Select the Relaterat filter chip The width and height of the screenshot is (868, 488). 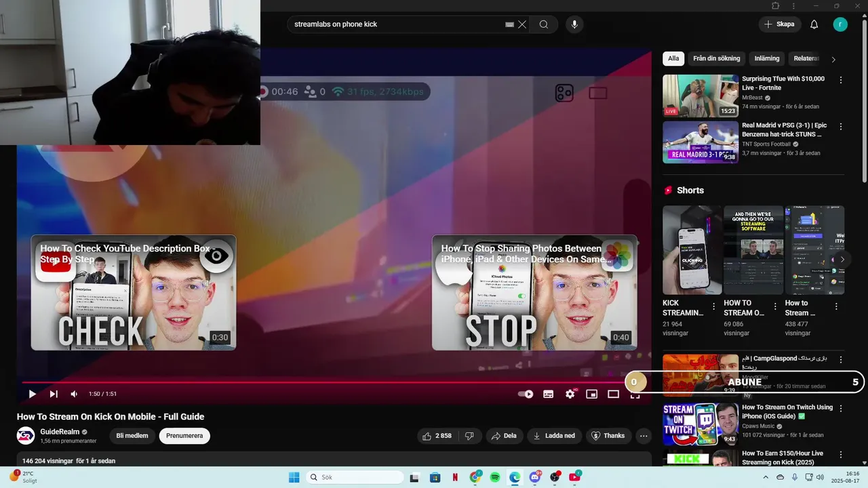(806, 58)
